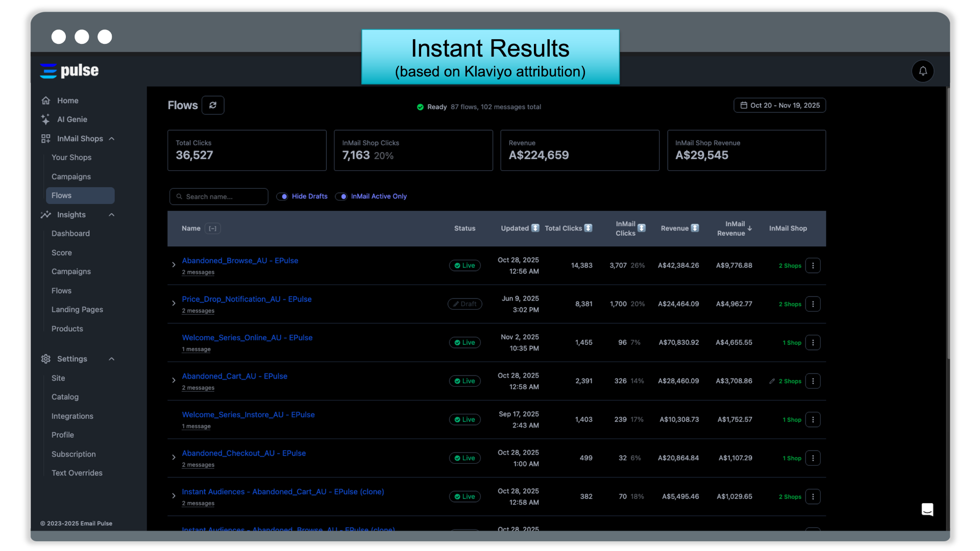Open the notifications bell

[922, 71]
